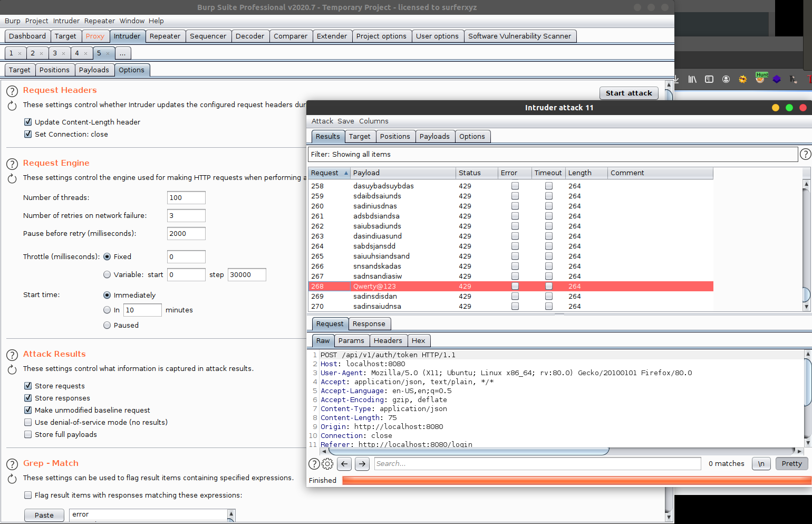Image resolution: width=812 pixels, height=524 pixels.
Task: Open Firefox library icon in browser toolbar
Action: point(692,79)
